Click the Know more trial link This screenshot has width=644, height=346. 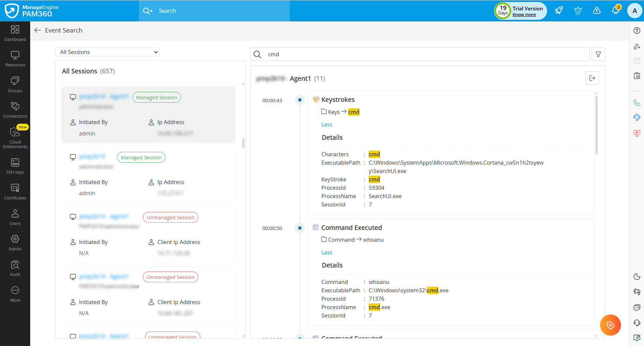[x=524, y=15]
